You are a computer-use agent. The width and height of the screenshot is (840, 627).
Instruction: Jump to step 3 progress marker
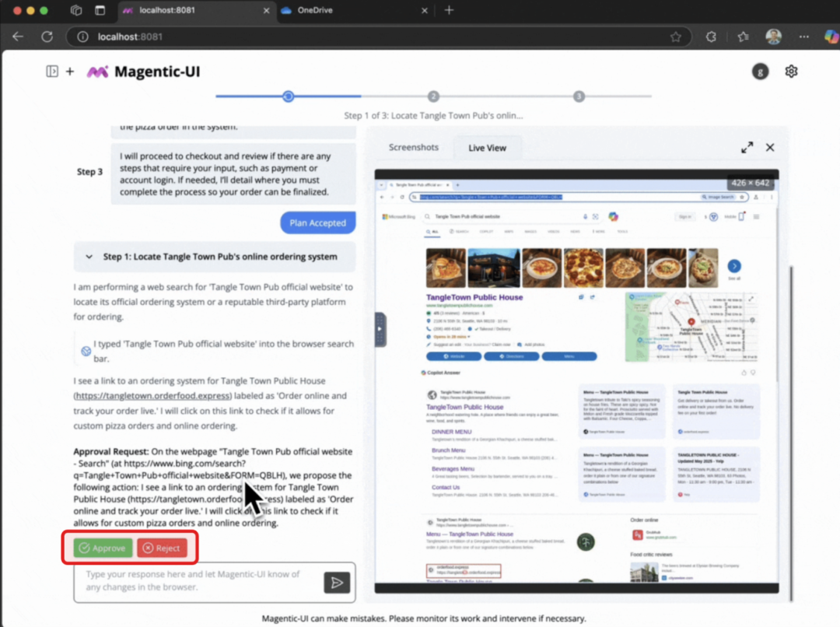(x=579, y=96)
